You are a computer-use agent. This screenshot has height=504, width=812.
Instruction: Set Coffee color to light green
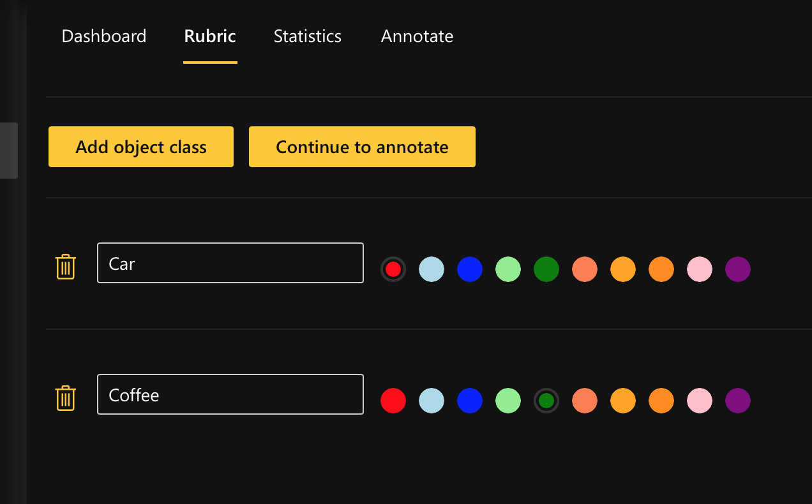tap(508, 401)
